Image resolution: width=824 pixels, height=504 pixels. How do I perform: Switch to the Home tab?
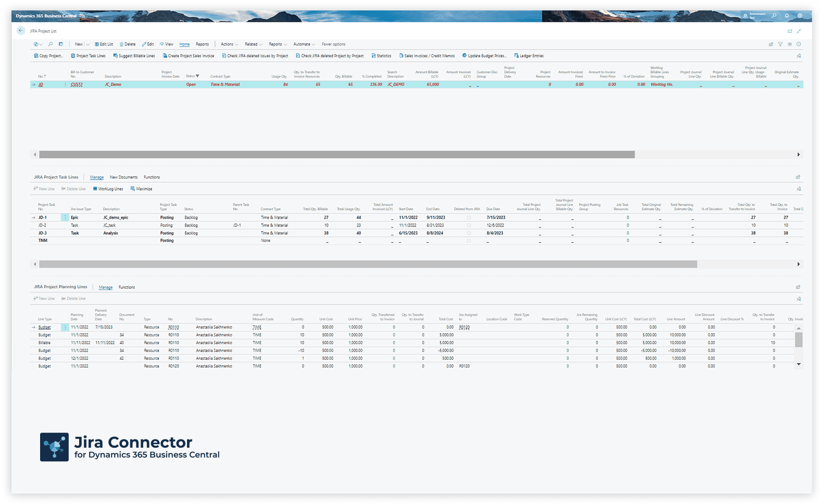click(x=184, y=44)
